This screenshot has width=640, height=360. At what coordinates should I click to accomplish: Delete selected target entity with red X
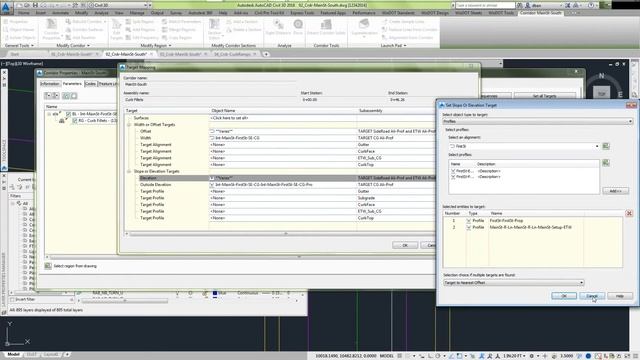pos(629,213)
